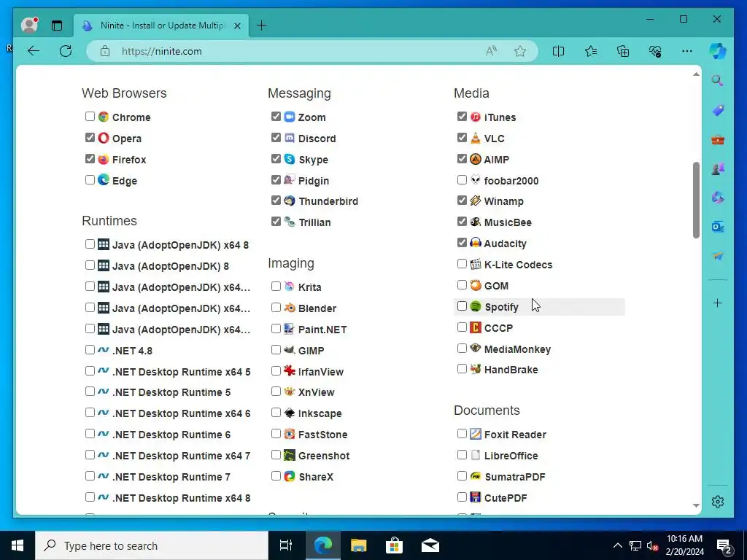Check the GIMP checkbox

pos(276,349)
